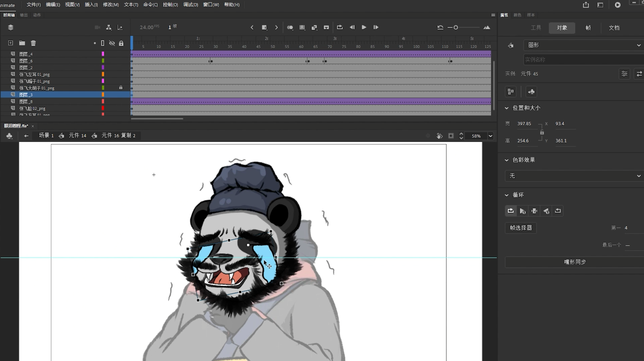The width and height of the screenshot is (644, 361).
Task: Lock all layers using lock header
Action: pyautogui.click(x=121, y=43)
